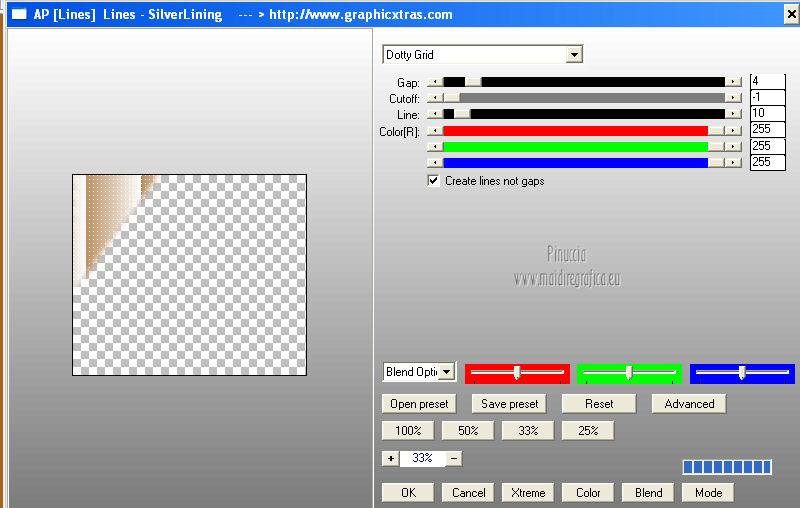Click the Cutoff slider left arrow
This screenshot has height=508, width=800.
pyautogui.click(x=435, y=97)
